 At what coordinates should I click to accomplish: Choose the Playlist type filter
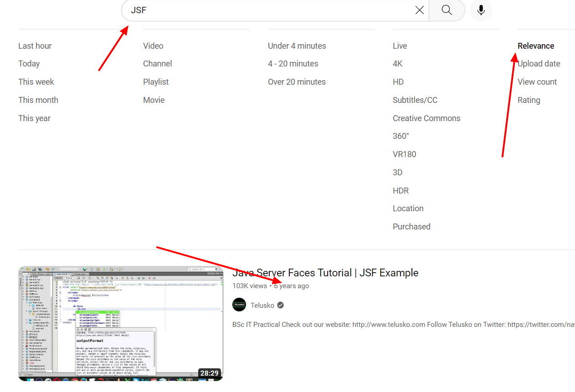pyautogui.click(x=156, y=82)
